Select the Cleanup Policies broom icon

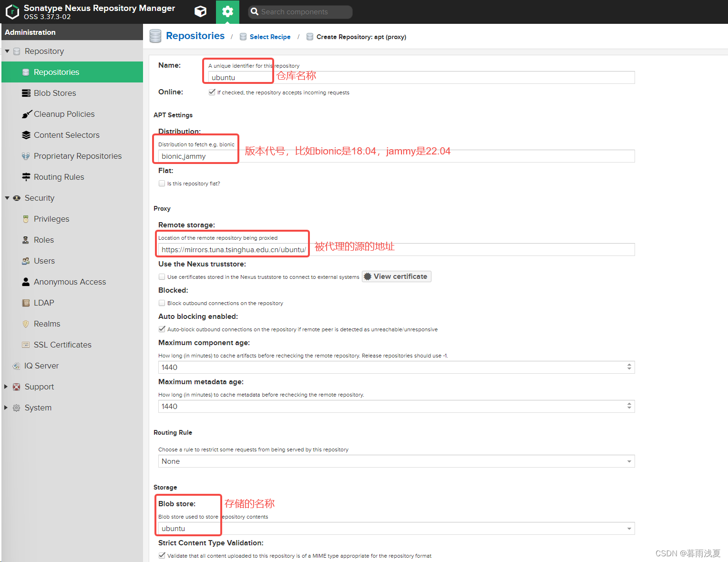coord(26,114)
